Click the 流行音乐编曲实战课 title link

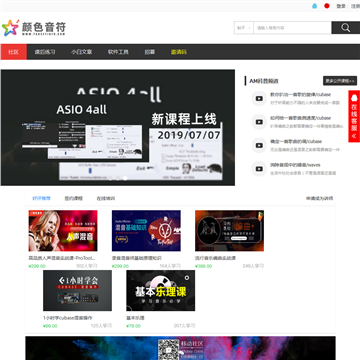coord(215,258)
